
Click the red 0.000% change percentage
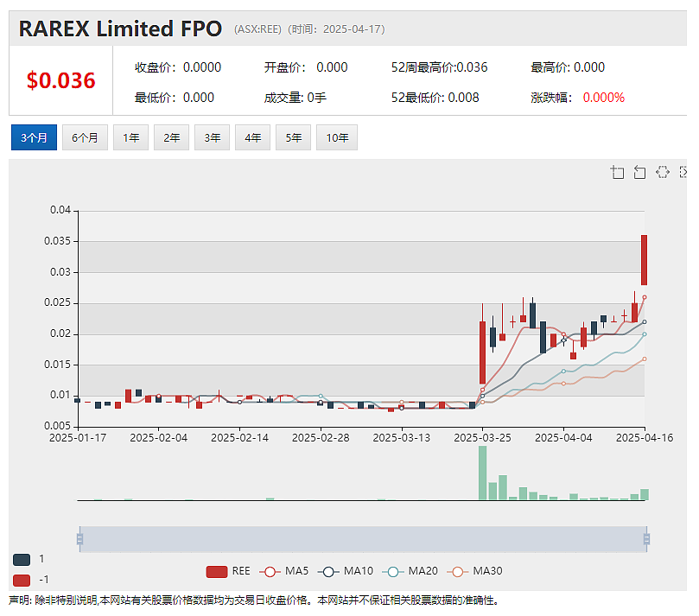click(x=604, y=98)
